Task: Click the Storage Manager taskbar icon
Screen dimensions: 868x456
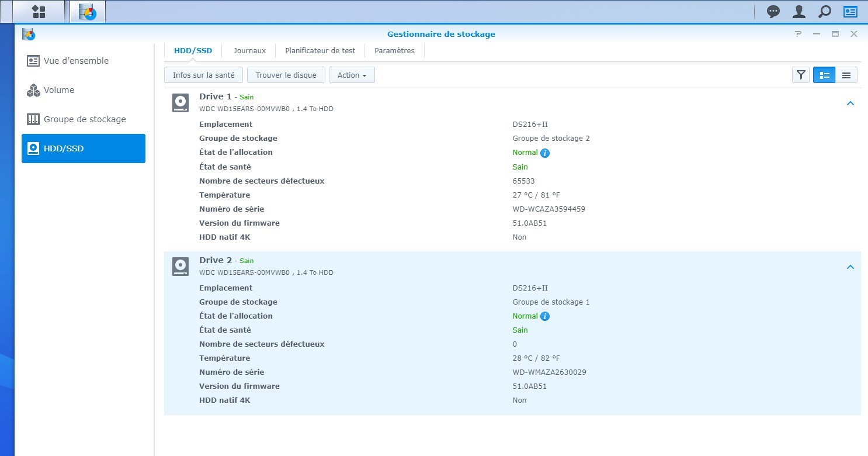Action: coord(88,12)
